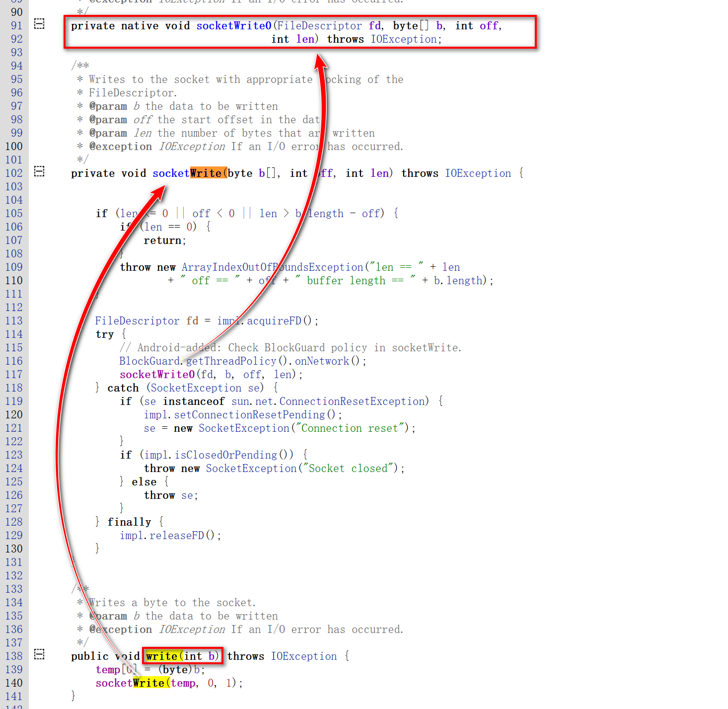Screen dimensions: 728x709
Task: Click the Android-added comment on line 115
Action: [291, 347]
